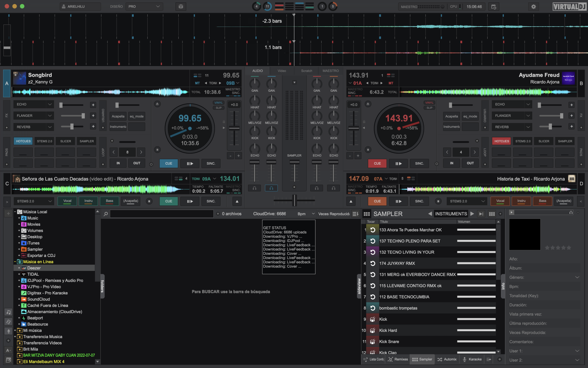Open the Karaoke sideview tab
The image size is (588, 368).
[472, 359]
